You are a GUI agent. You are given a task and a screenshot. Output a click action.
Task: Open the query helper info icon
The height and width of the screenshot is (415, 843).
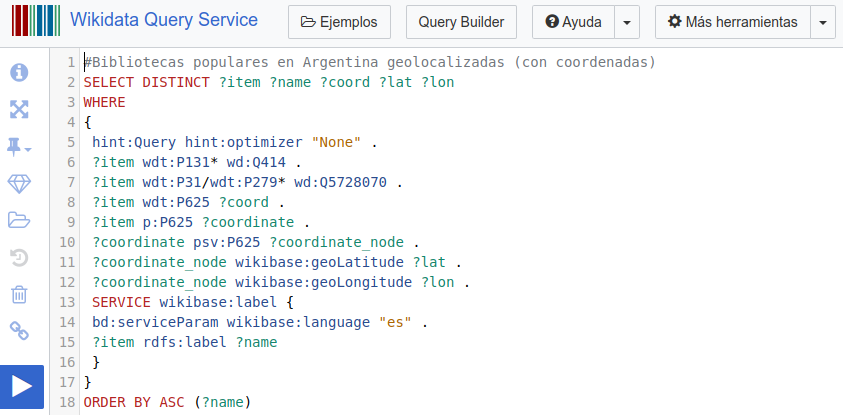coord(19,73)
